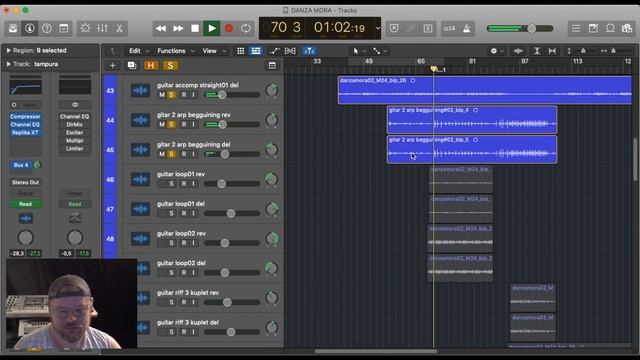Adjust the master volume slider

[x=531, y=28]
